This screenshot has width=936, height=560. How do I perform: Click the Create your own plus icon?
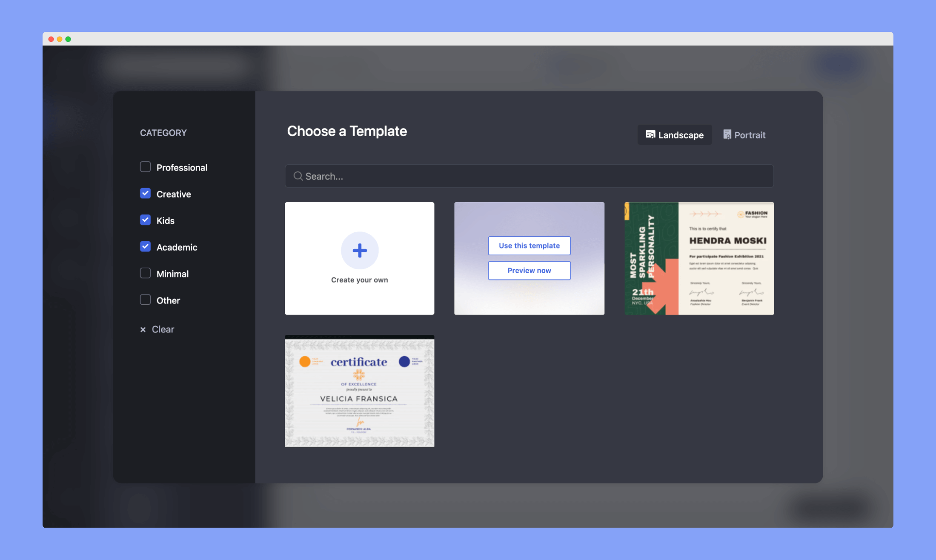(x=359, y=251)
